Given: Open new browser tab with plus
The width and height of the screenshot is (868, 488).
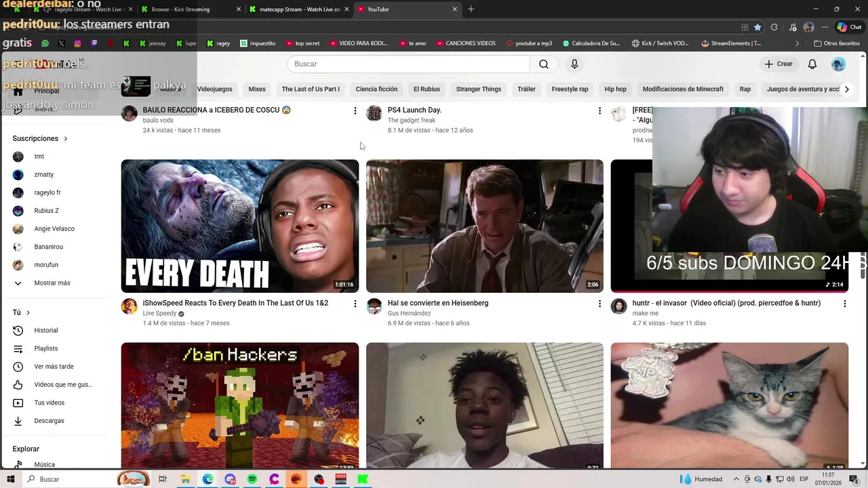Looking at the screenshot, I should tap(471, 9).
